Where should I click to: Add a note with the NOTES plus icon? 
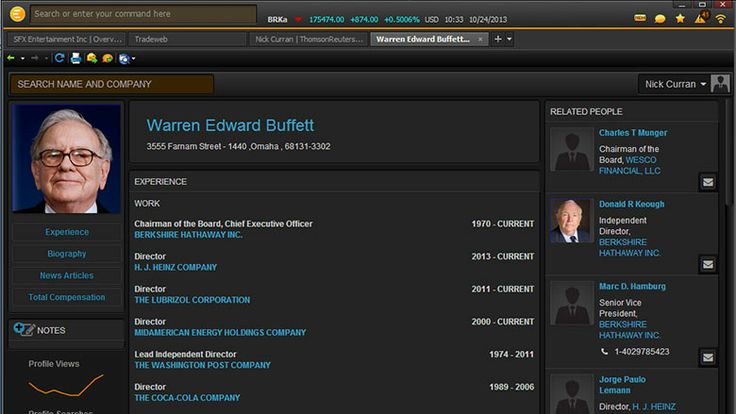23,329
